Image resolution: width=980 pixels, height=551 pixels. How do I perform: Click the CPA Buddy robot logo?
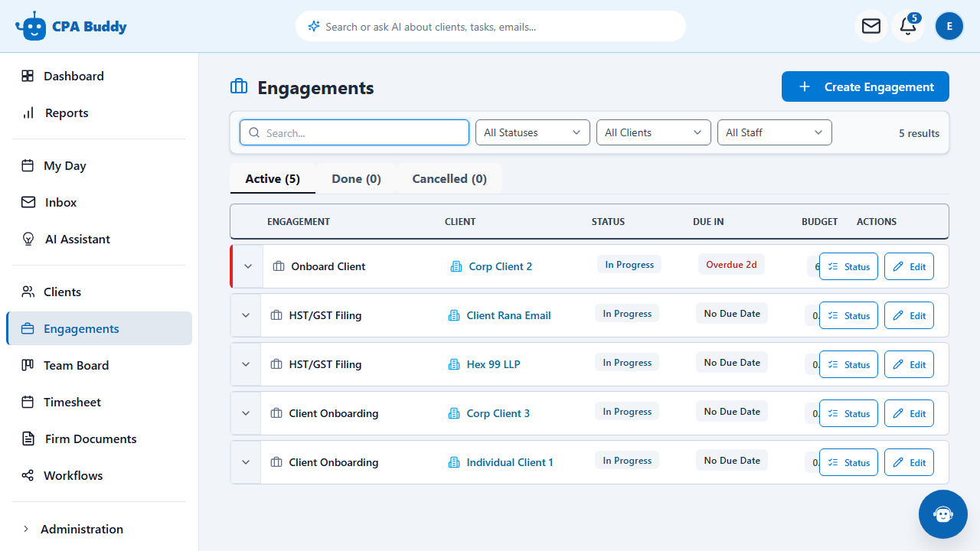tap(31, 26)
